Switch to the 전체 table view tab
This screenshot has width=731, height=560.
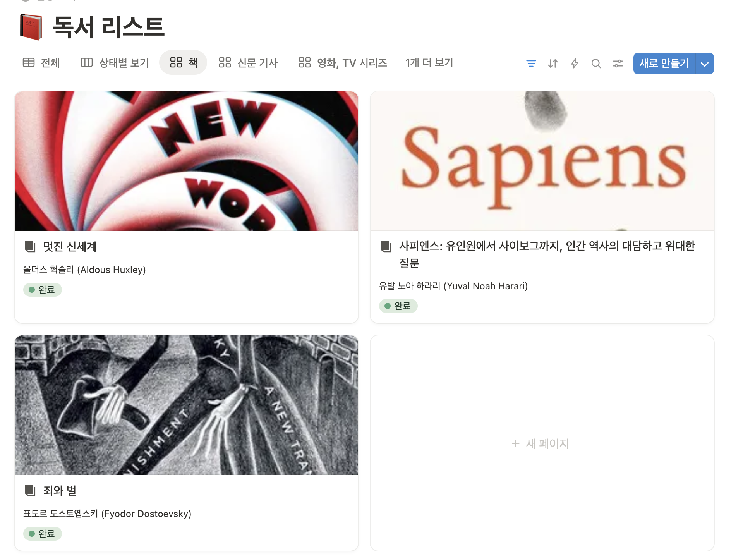click(41, 63)
